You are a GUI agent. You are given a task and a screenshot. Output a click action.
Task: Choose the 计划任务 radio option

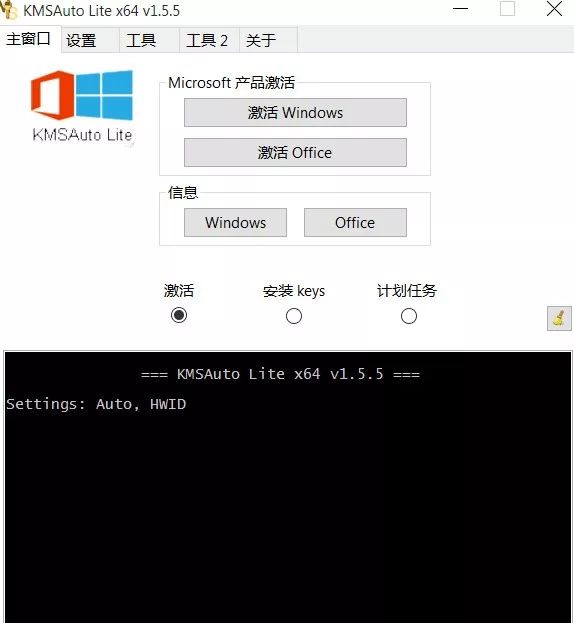tap(409, 316)
